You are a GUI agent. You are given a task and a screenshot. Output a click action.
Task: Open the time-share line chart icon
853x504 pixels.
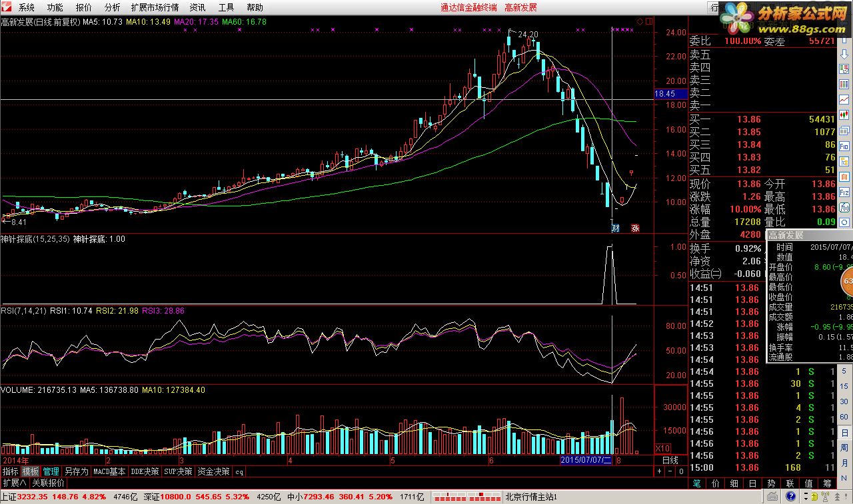[x=844, y=99]
